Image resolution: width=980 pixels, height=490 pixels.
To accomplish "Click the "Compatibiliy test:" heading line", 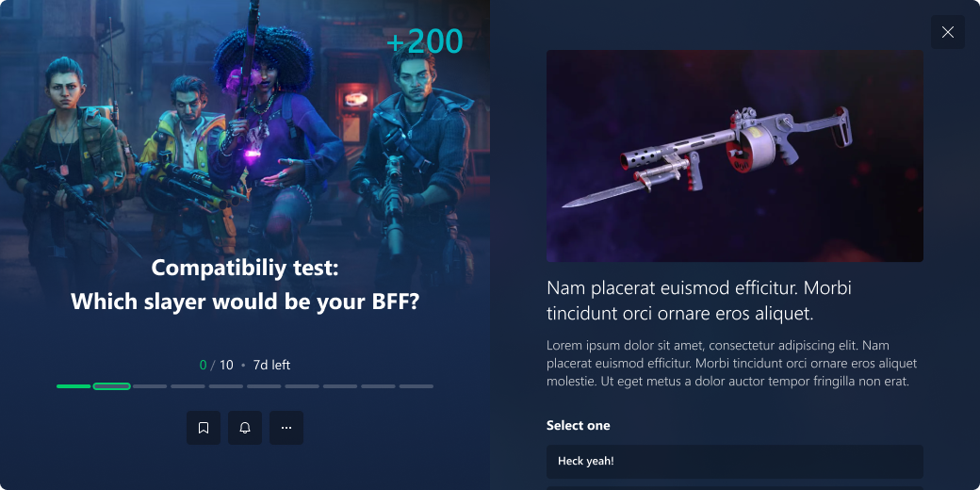I will click(x=245, y=269).
